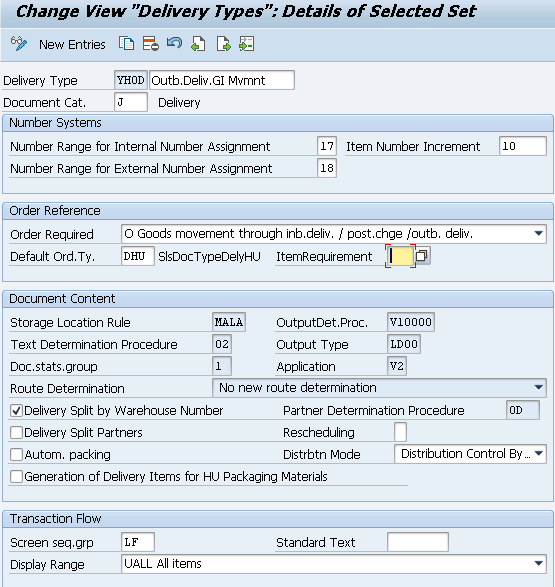Open the Display Range dropdown

[538, 563]
